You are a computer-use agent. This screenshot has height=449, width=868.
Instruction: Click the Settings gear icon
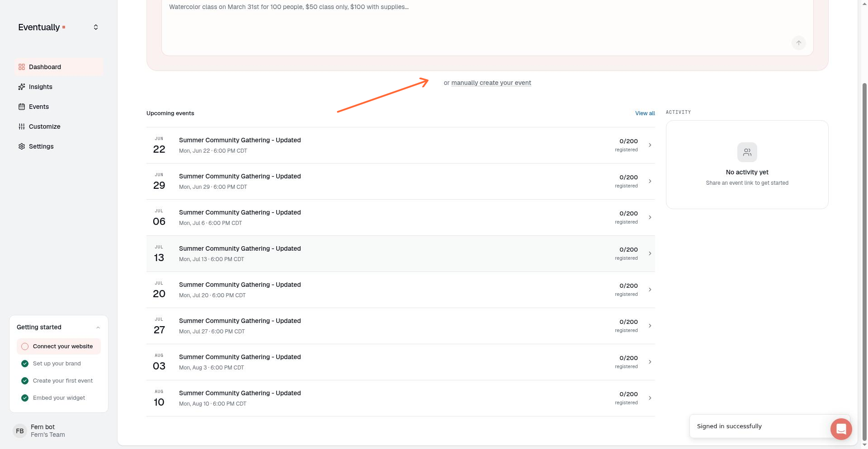22,146
